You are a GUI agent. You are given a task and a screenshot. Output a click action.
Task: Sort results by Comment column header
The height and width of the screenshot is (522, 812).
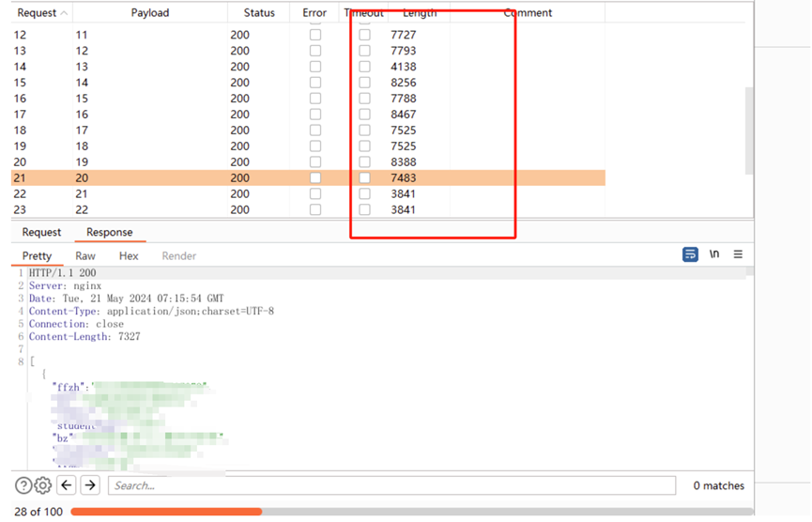[x=528, y=13]
